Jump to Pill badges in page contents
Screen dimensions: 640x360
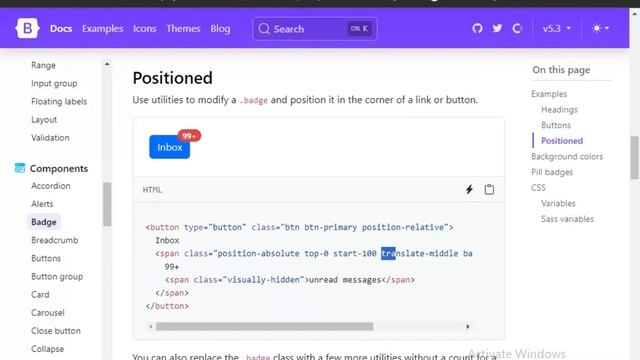(552, 172)
